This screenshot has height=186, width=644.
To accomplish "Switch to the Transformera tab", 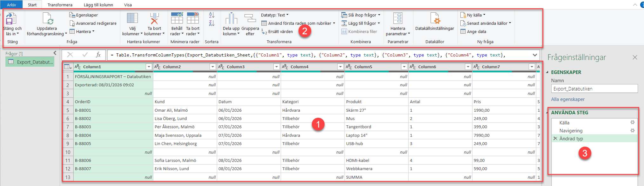I will click(60, 5).
